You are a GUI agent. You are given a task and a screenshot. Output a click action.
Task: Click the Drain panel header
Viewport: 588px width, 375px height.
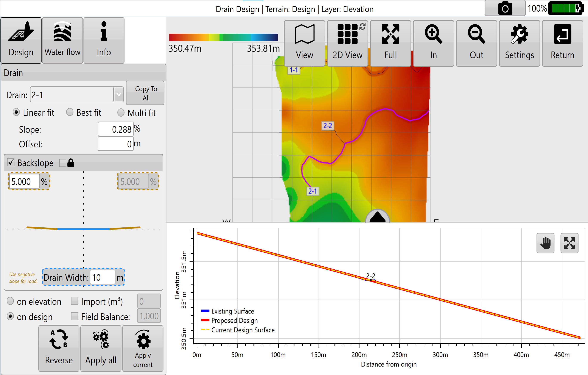tap(84, 73)
